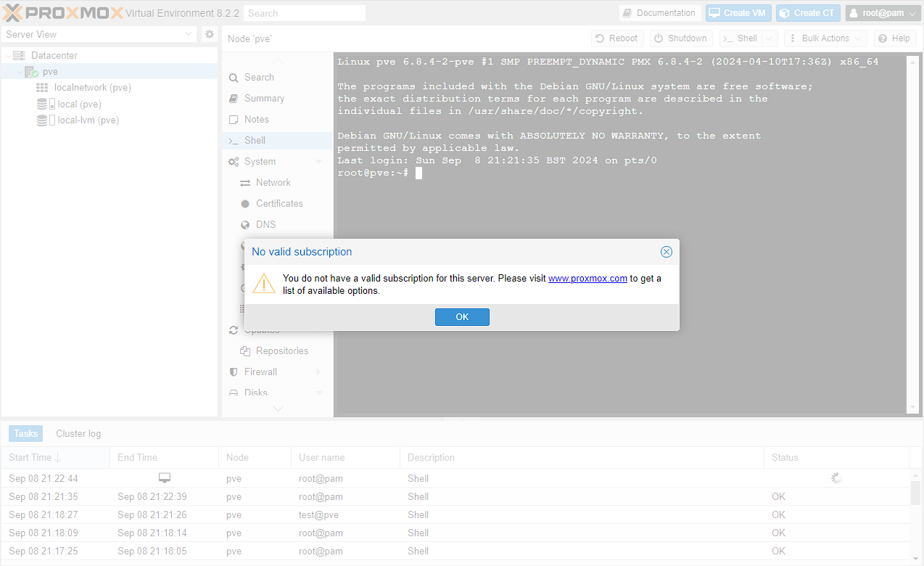Collapse the System section arrow

coord(318,162)
